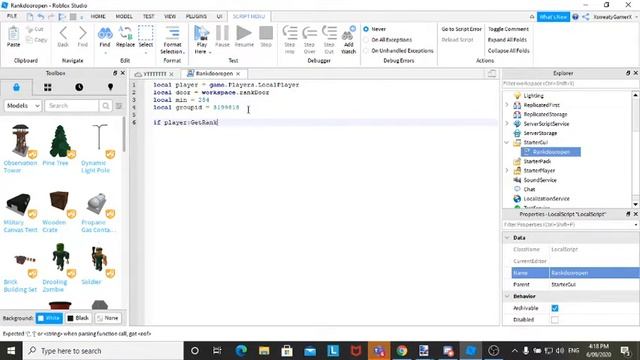Select the Never debug errors option

(366, 29)
